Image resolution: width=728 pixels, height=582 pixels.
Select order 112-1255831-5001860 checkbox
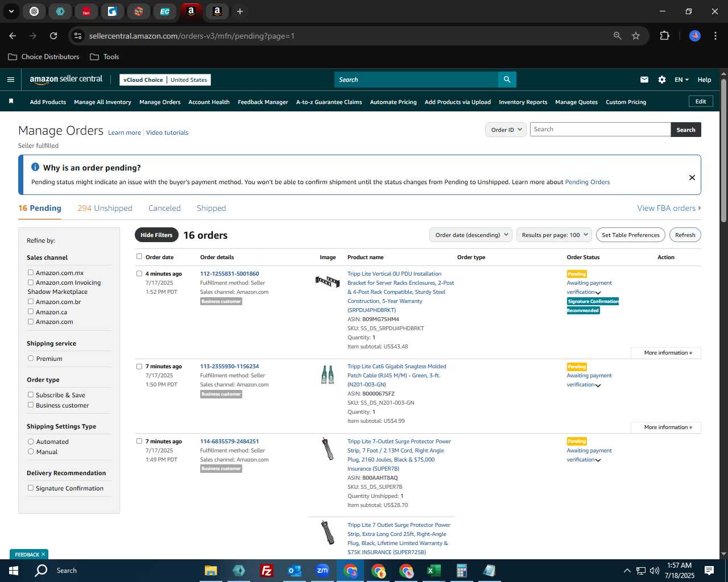tap(139, 273)
